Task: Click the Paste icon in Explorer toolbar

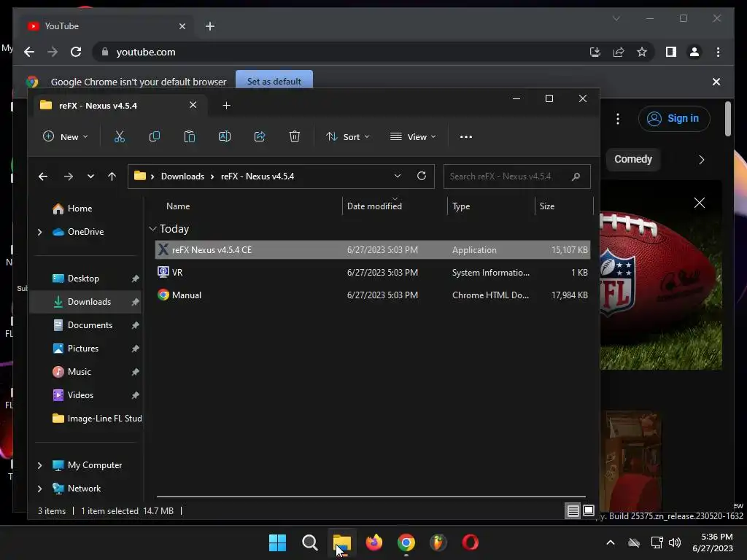Action: (x=190, y=136)
